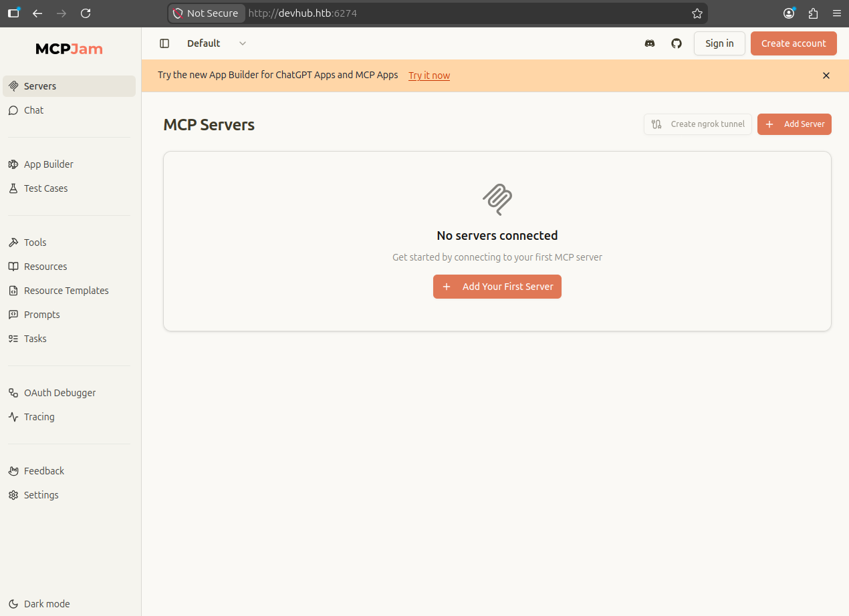
Task: Click Create account
Action: (x=794, y=43)
